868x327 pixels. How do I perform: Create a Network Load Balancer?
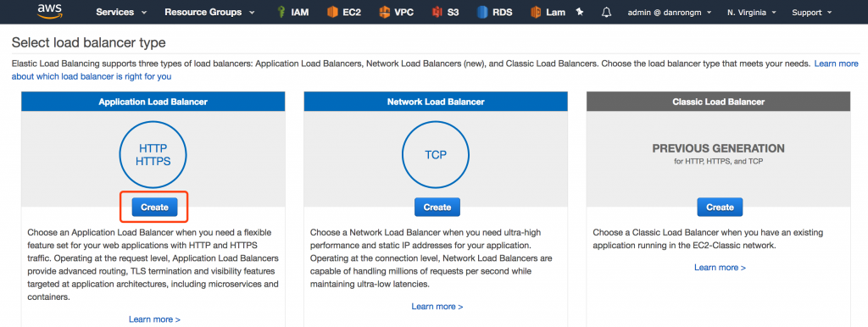[437, 207]
